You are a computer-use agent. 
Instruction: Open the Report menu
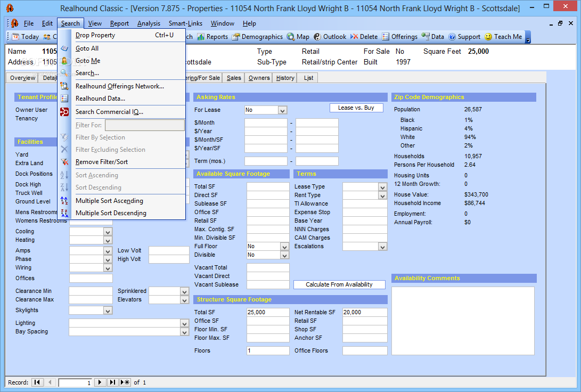click(x=119, y=23)
